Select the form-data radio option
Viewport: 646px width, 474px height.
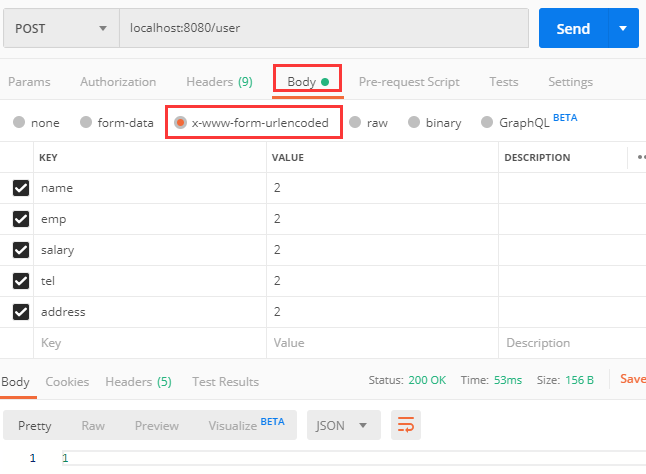pyautogui.click(x=86, y=122)
